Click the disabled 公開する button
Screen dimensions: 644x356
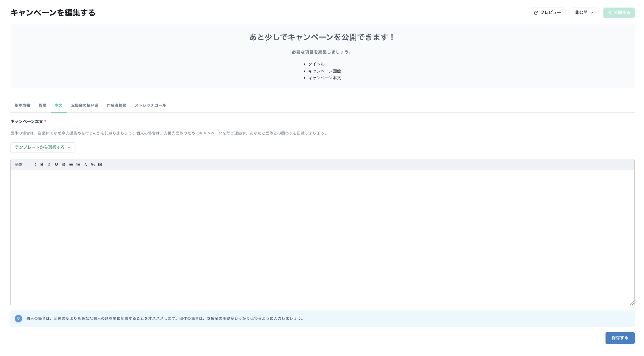coord(619,12)
